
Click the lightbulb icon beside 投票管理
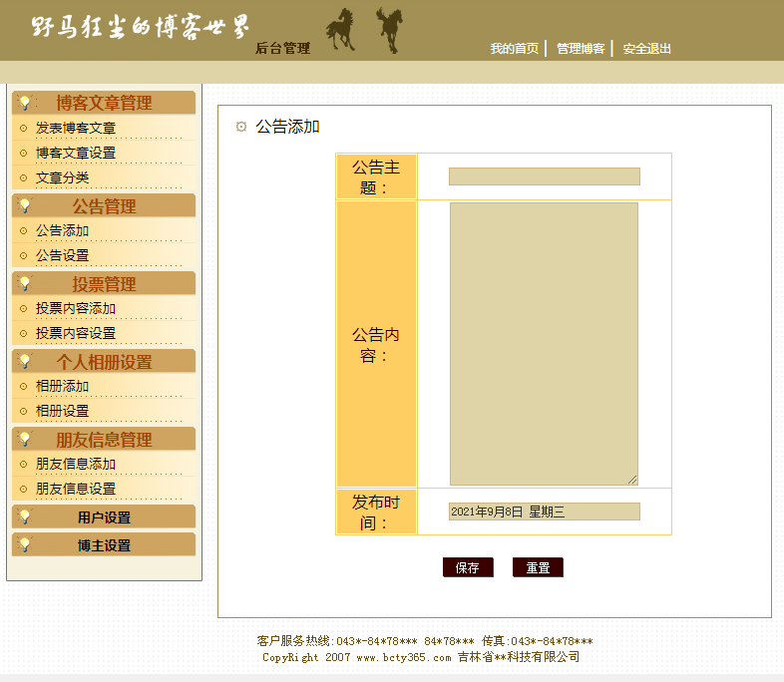pos(25,283)
